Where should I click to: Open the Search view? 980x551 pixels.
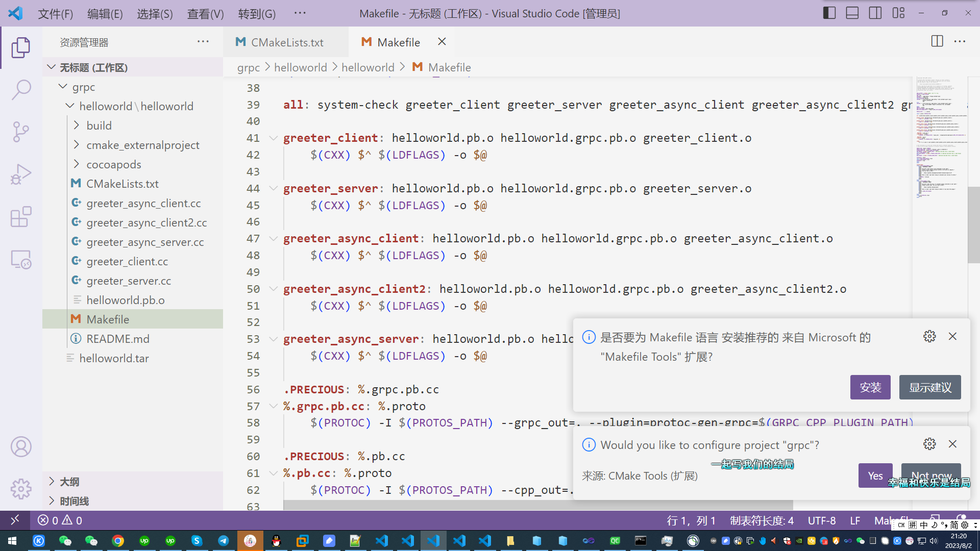[x=21, y=89]
